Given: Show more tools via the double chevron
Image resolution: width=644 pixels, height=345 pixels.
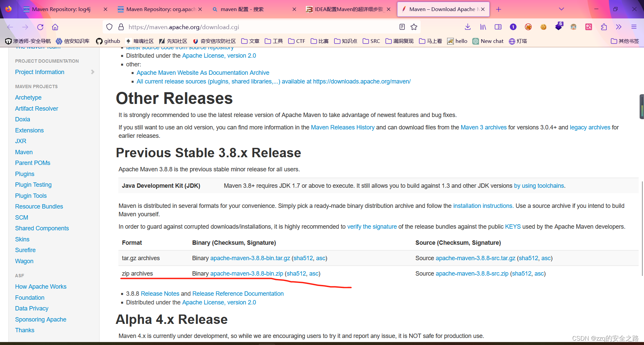Looking at the screenshot, I should [x=619, y=27].
